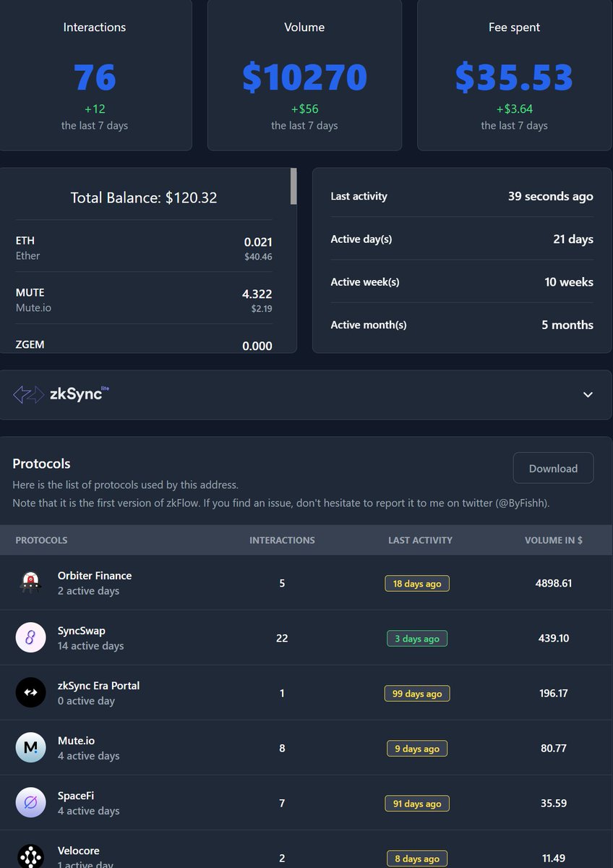Click the +12 interactions change

point(95,109)
